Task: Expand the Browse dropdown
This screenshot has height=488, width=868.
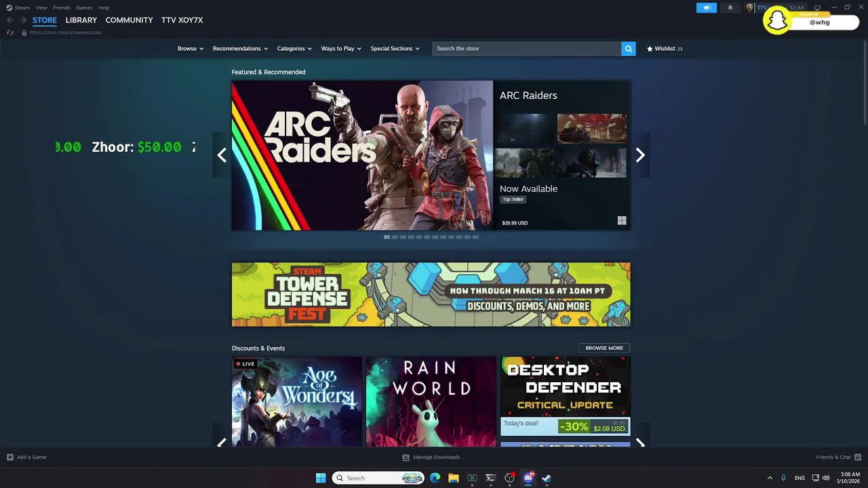Action: (191, 49)
